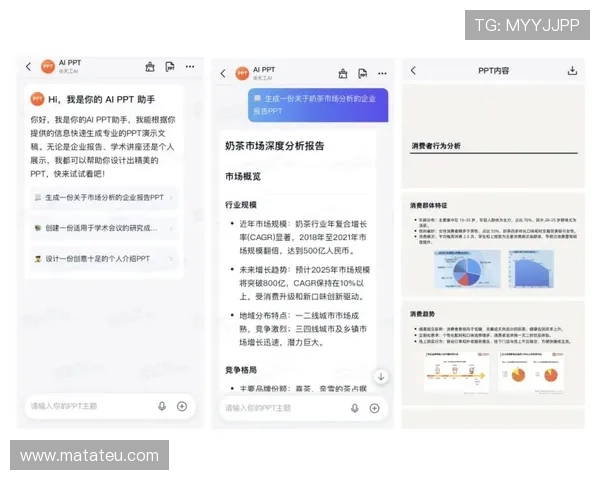
Task: Expand chevron on the market analysis suggestion
Action: click(x=171, y=198)
